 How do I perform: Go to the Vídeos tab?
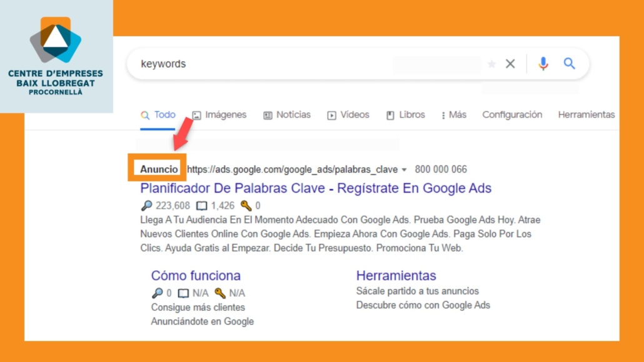tap(348, 115)
